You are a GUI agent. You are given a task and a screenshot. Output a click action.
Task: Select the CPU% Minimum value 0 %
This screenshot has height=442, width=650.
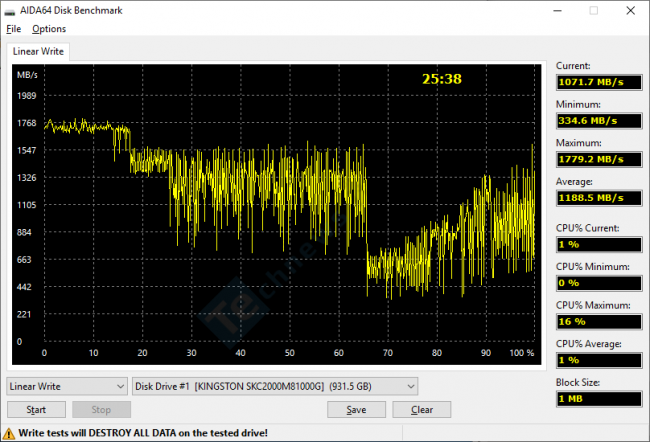point(599,283)
